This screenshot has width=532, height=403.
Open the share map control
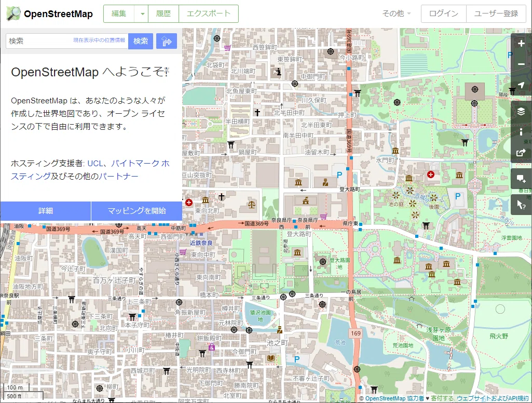click(x=521, y=153)
